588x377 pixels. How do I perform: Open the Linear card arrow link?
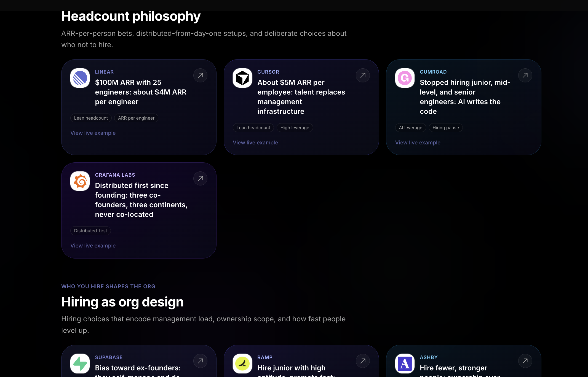coord(200,75)
